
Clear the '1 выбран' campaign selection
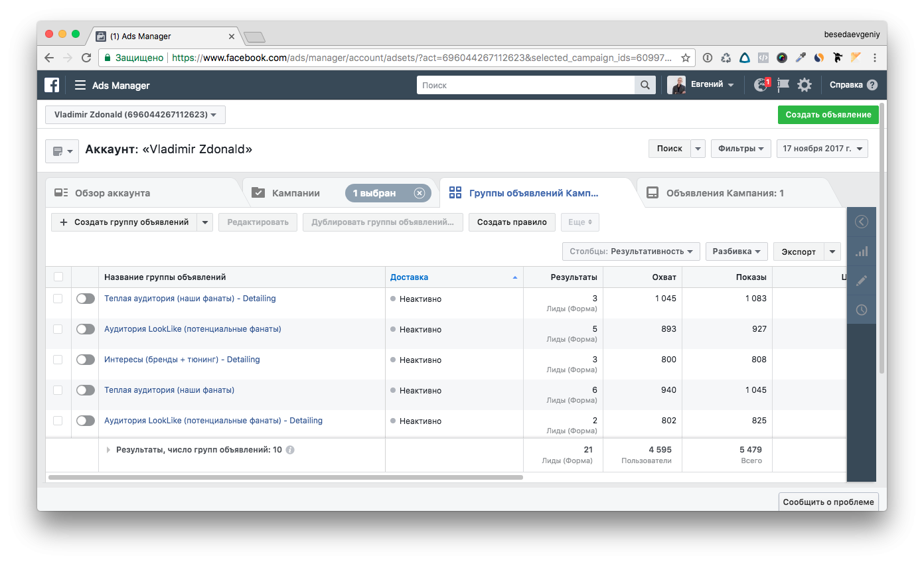pos(419,193)
